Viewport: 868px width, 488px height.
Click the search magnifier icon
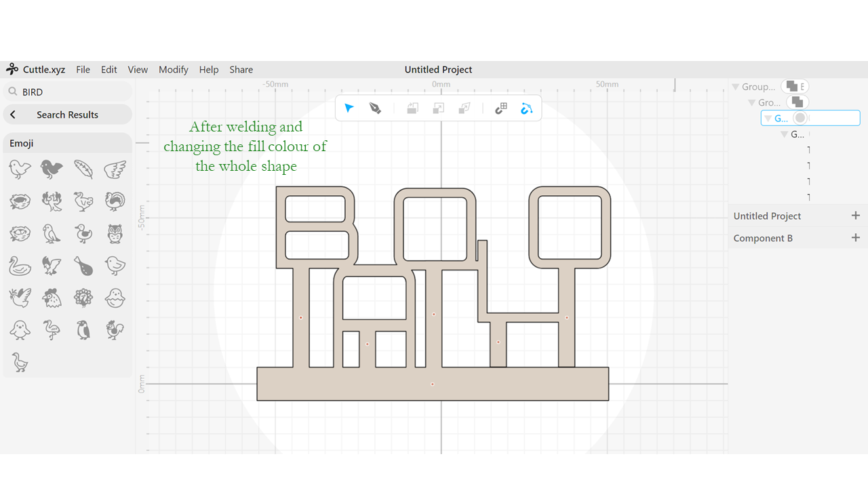coord(12,91)
